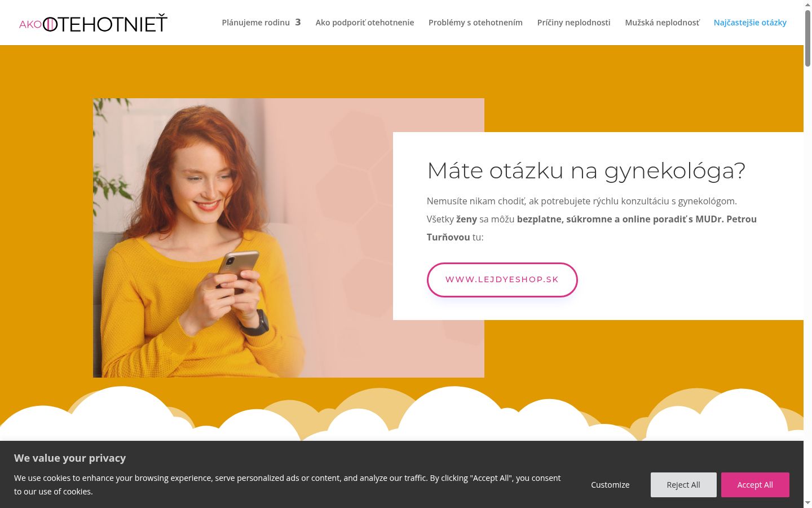Click the Nemusíte nikam chodiť sentence

pyautogui.click(x=581, y=201)
